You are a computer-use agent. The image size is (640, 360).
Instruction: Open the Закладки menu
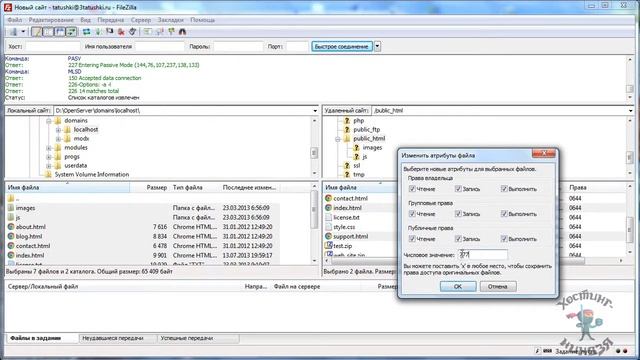pos(171,20)
